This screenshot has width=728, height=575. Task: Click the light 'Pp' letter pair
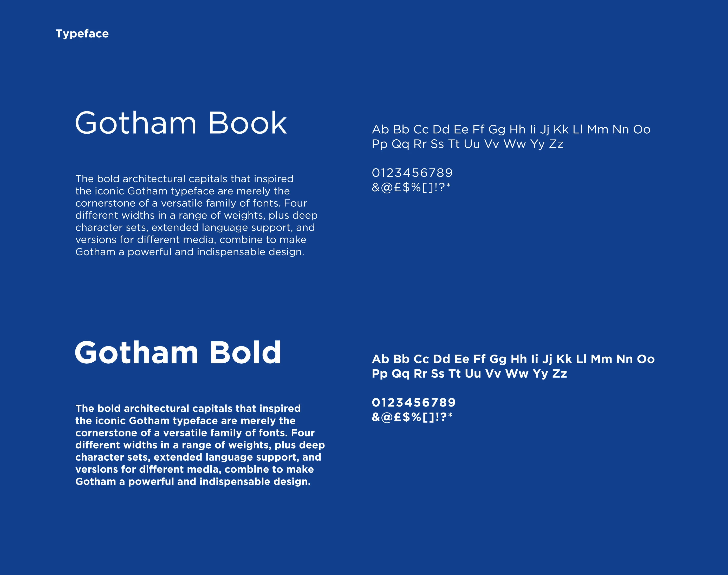coord(380,144)
